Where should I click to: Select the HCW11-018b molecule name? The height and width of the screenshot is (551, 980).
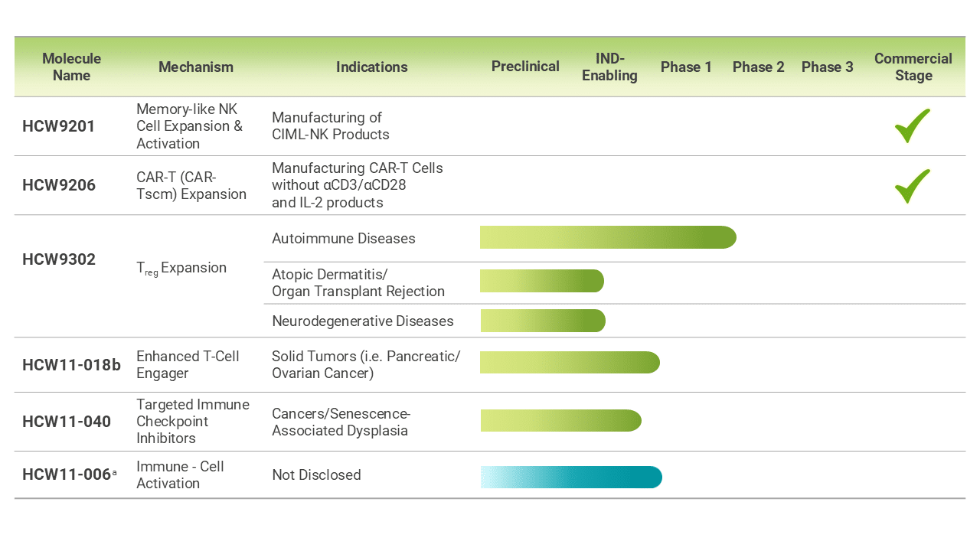(71, 365)
